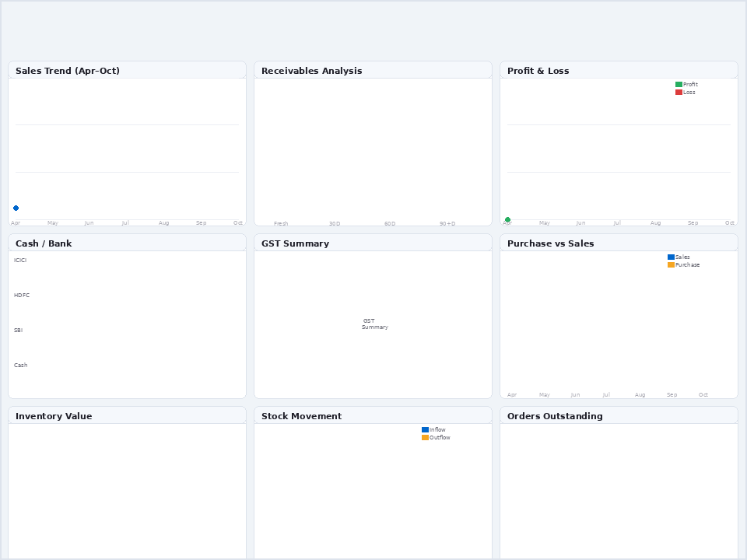Viewport: 747px width, 560px height.
Task: Click the Jul axis label in Sales Trend
Action: (125, 223)
